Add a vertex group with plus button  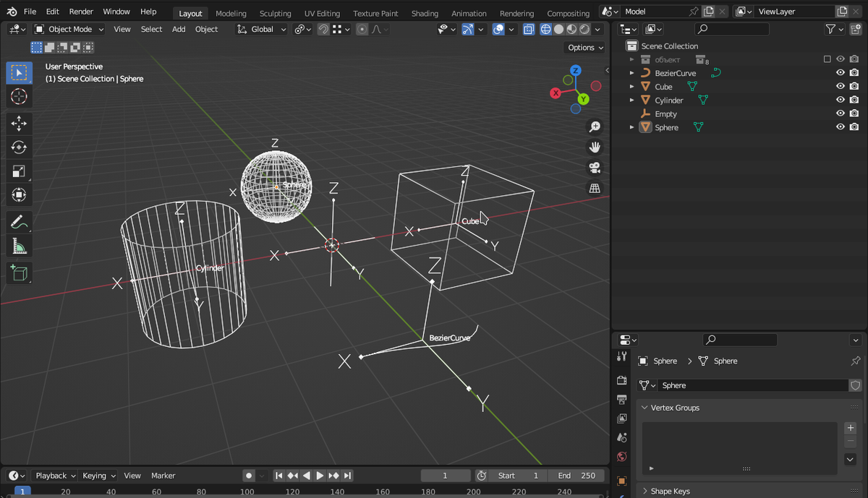[x=851, y=428]
